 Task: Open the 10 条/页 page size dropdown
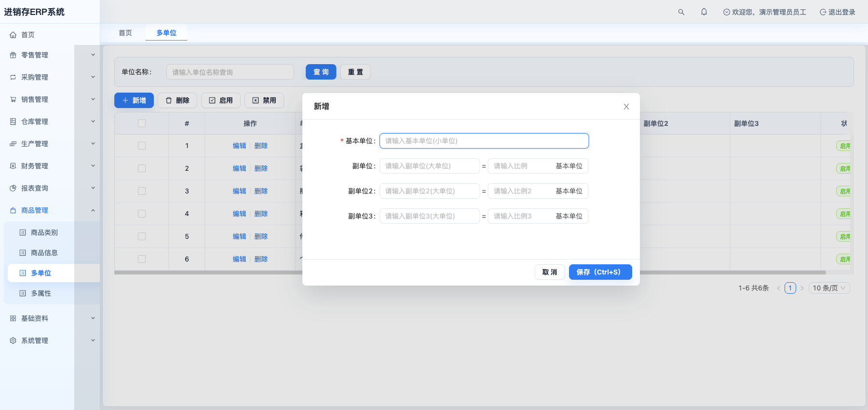tap(829, 288)
